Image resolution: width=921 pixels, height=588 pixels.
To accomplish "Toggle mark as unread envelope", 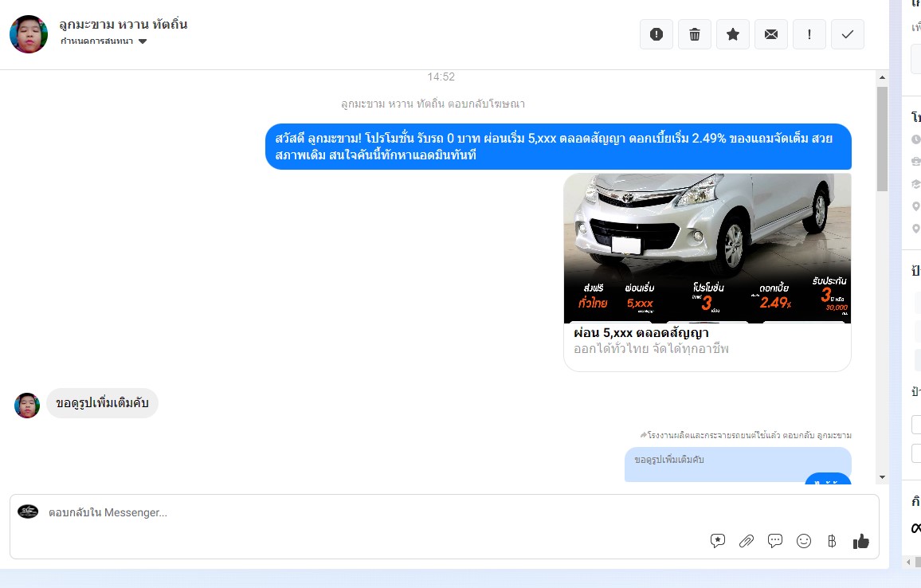I will [x=771, y=34].
